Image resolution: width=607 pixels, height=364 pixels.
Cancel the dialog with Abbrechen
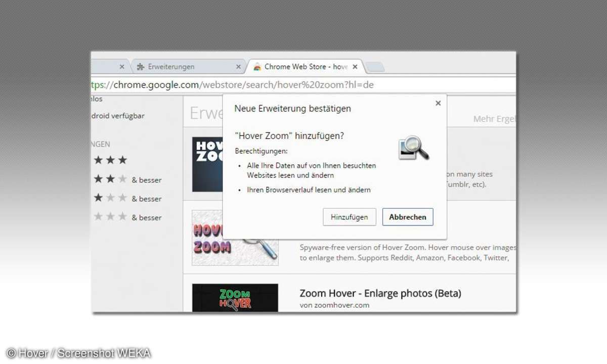click(x=408, y=217)
